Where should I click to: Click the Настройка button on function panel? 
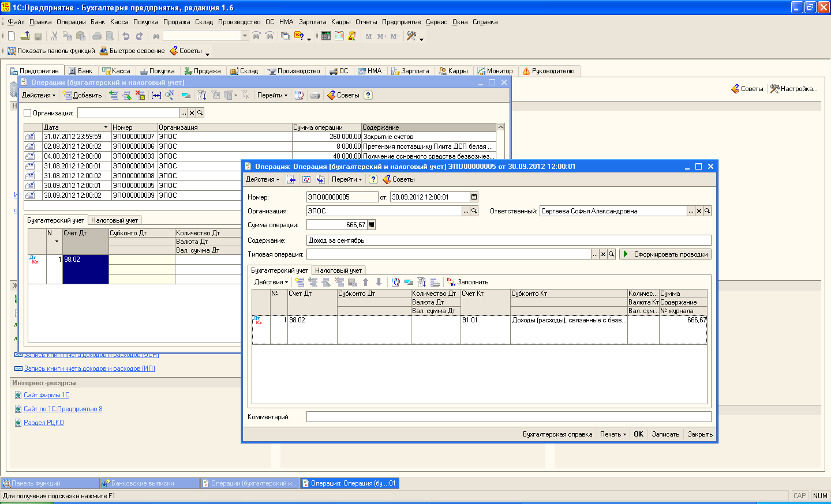click(x=793, y=89)
